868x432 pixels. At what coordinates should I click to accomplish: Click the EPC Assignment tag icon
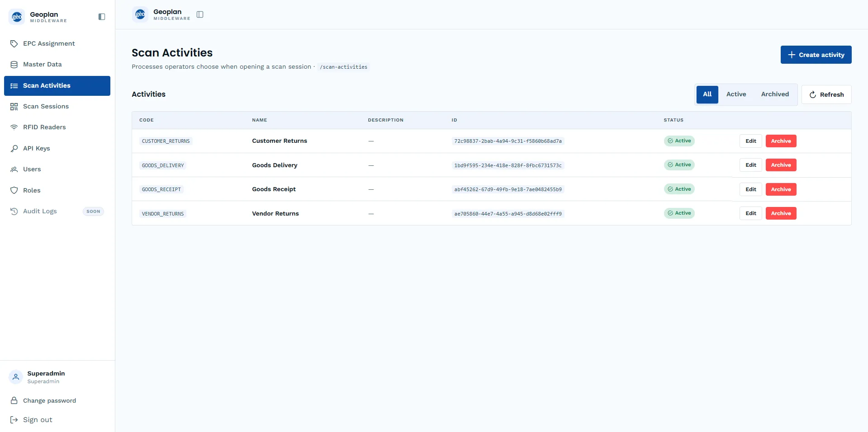pos(14,43)
